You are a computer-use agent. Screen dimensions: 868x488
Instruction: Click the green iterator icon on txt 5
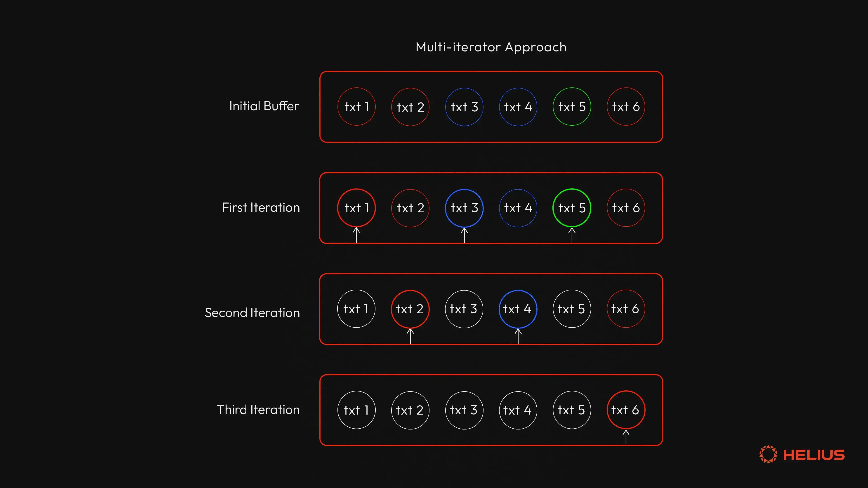click(x=571, y=208)
